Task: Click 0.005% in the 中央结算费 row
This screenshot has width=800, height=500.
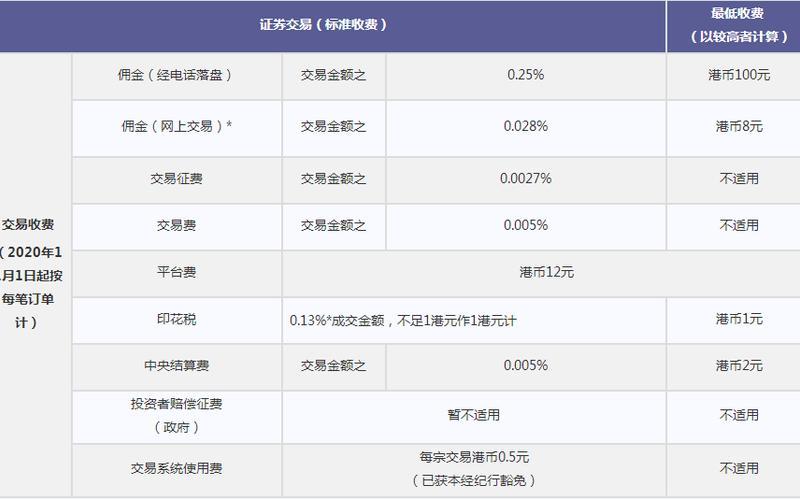Action: [526, 365]
